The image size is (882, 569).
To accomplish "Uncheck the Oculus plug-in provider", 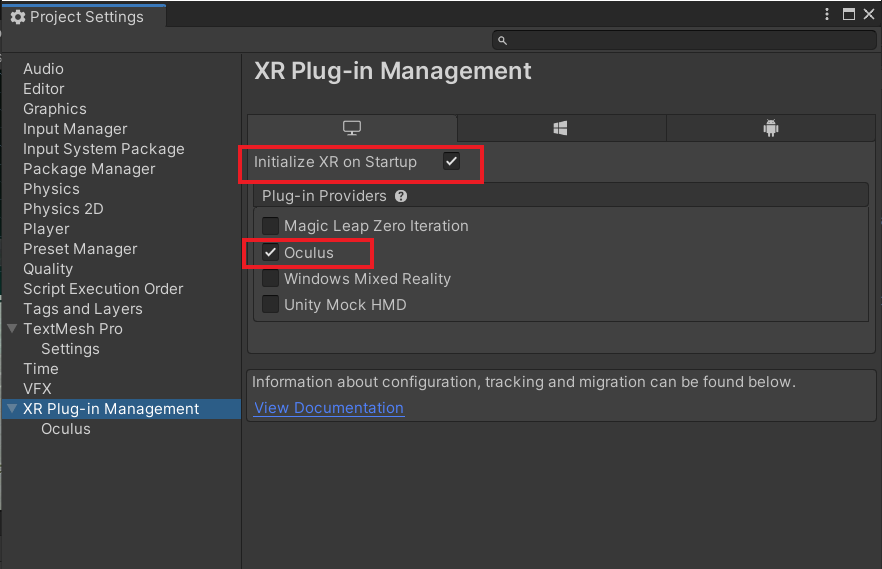I will pos(270,252).
